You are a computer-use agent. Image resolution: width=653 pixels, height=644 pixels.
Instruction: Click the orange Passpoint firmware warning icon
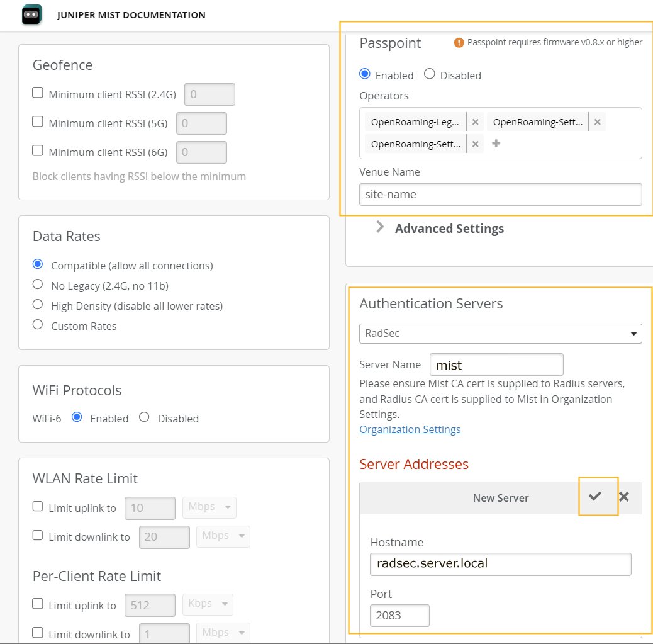(459, 43)
